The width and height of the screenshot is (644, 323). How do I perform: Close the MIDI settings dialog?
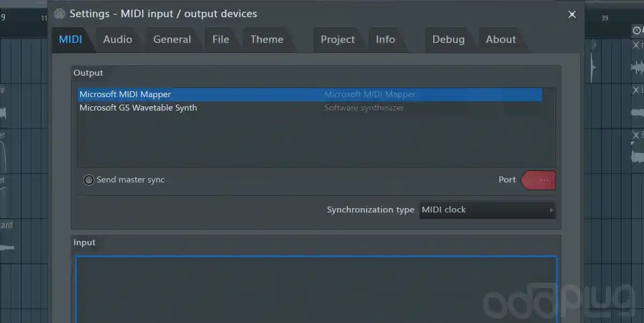coord(572,14)
